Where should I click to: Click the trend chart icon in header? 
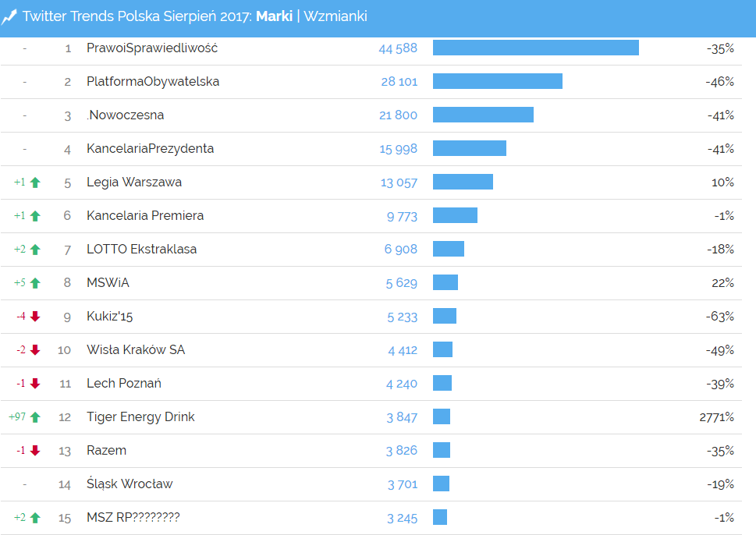coord(9,16)
